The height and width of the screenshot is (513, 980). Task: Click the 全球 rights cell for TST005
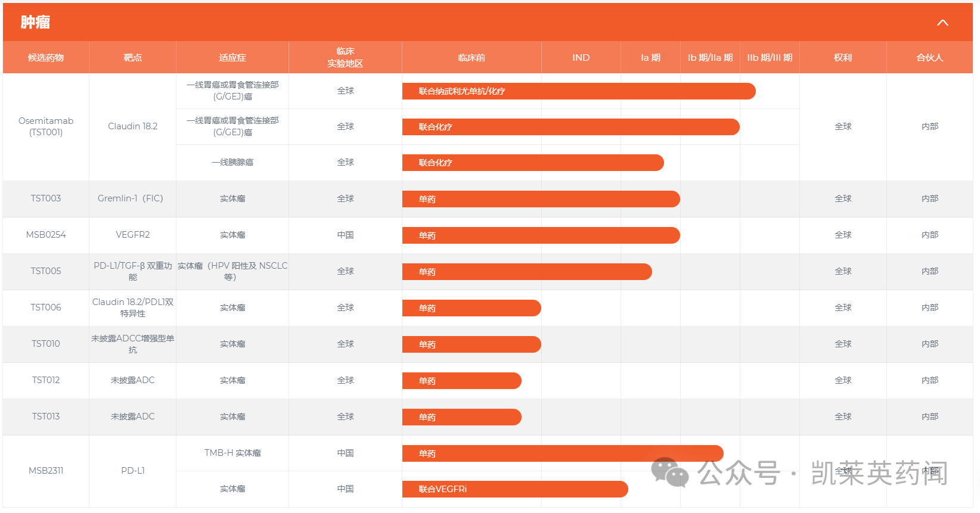coord(843,271)
